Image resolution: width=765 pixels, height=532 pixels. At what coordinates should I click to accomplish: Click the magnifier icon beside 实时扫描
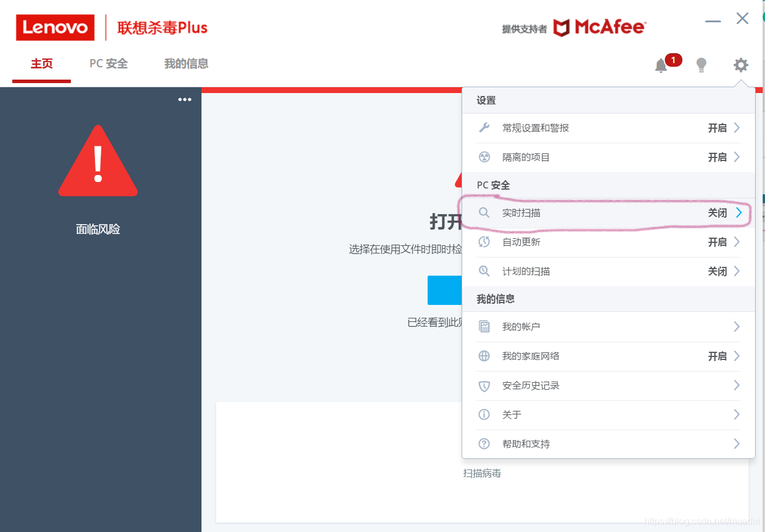484,212
